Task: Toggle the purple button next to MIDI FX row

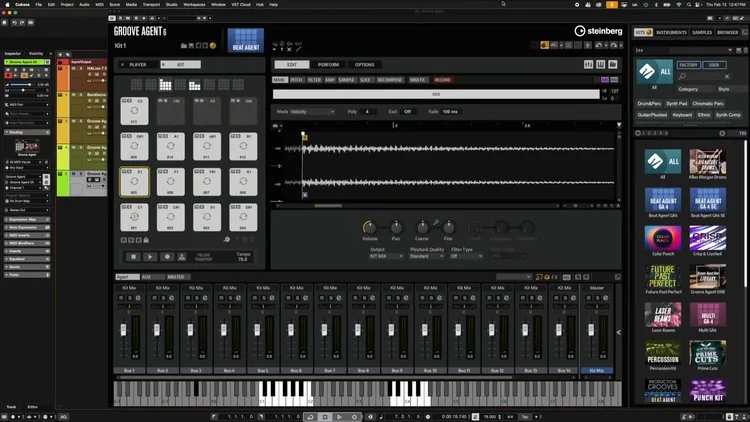Action: tap(605, 80)
